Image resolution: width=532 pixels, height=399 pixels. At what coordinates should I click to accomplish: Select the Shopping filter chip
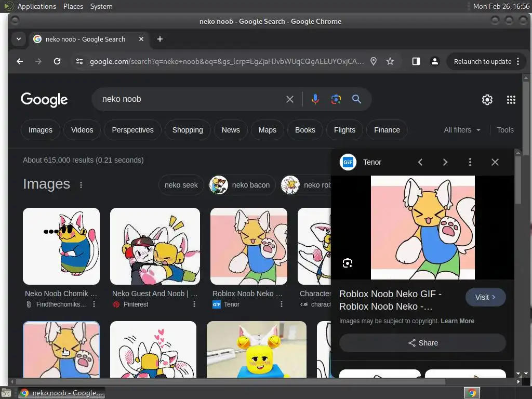[188, 130]
